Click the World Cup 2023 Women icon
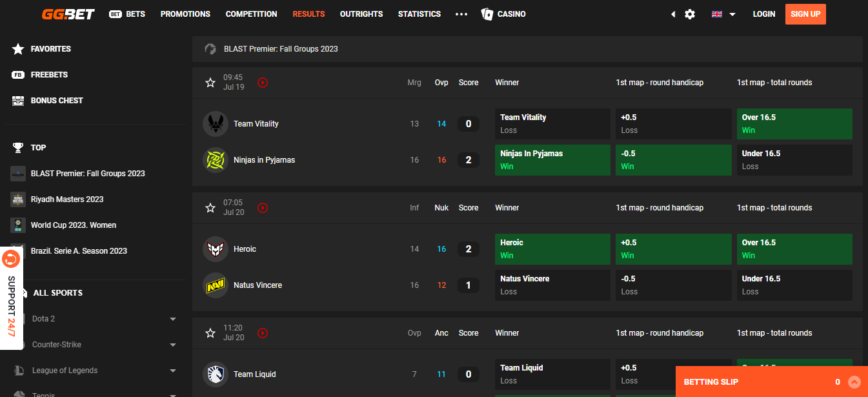 [18, 225]
